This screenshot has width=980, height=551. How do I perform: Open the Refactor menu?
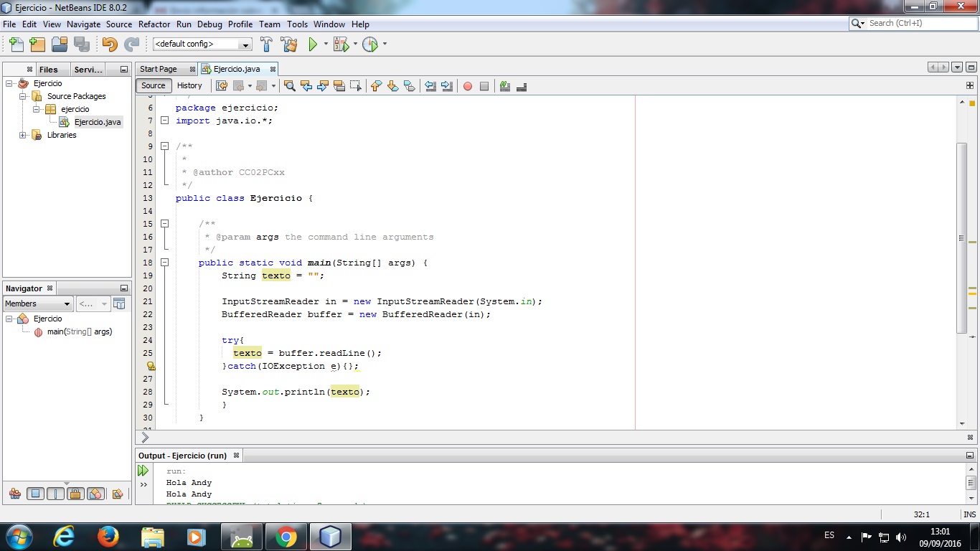(x=154, y=24)
